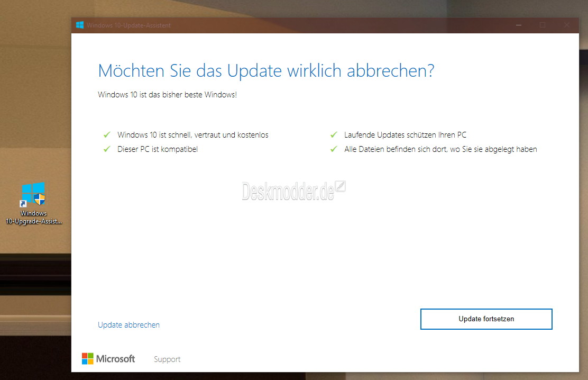Maximize the Windows 10-Update-Assistent window

tap(543, 25)
